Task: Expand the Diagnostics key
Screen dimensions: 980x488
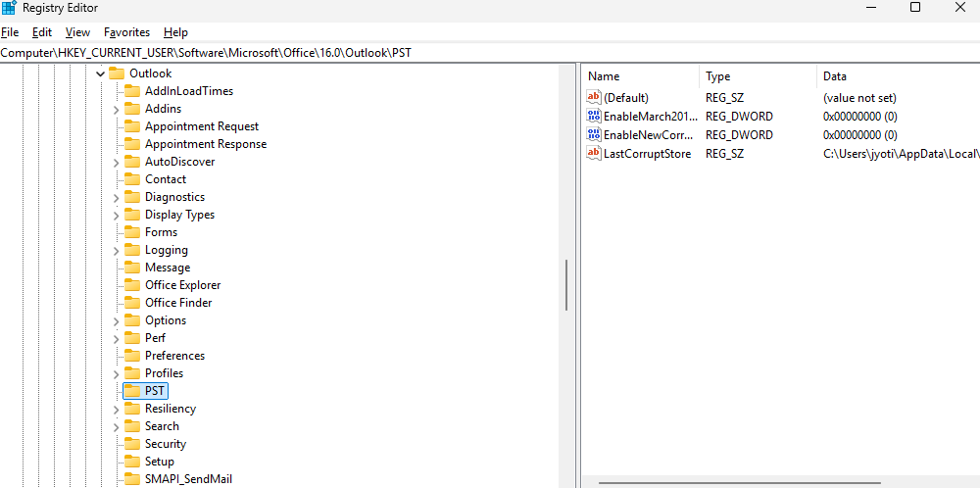Action: 117,198
